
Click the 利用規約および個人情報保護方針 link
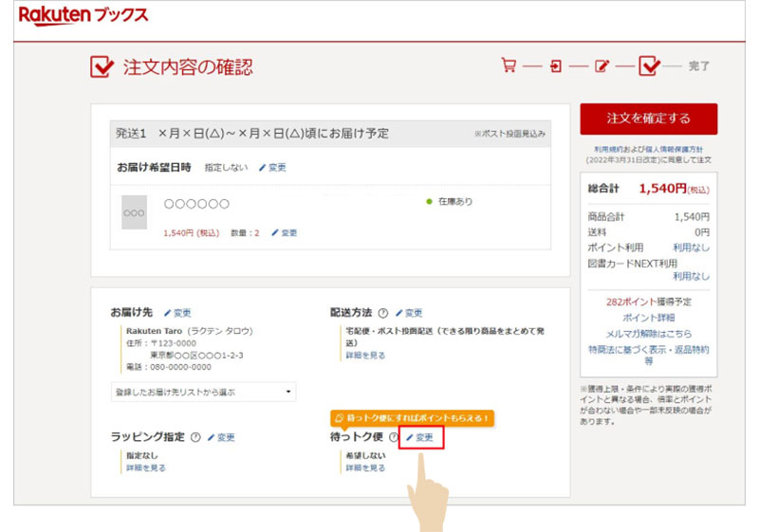(649, 149)
